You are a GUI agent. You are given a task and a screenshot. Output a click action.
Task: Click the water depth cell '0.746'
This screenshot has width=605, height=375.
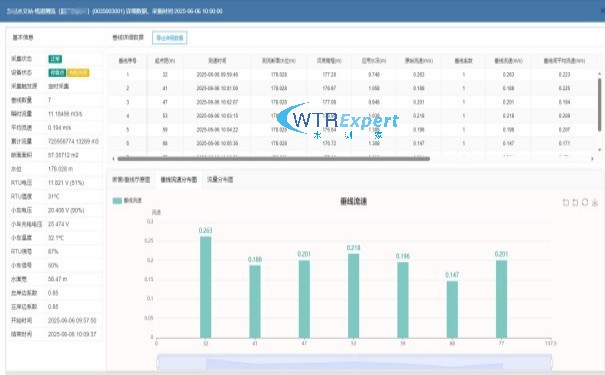coord(374,74)
